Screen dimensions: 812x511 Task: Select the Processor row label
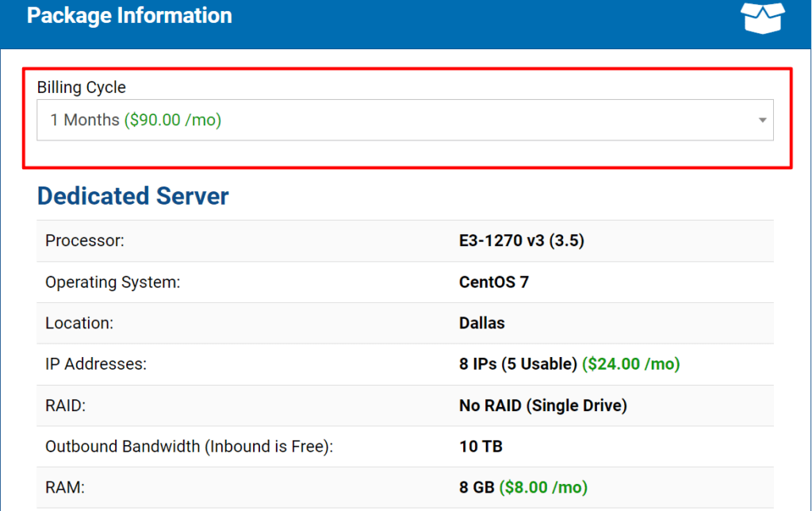[85, 240]
